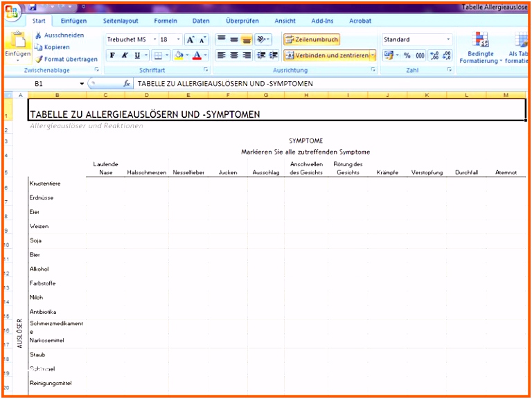Open Trebuchet MS font name dropdown
Image resolution: width=532 pixels, height=399 pixels.
coord(154,39)
